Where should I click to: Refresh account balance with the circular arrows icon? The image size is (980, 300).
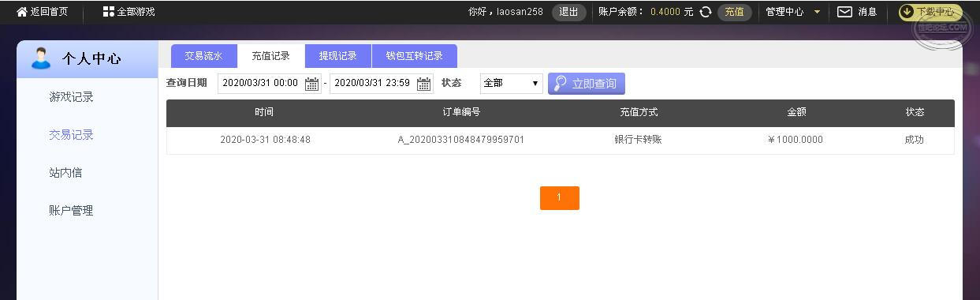[x=706, y=12]
